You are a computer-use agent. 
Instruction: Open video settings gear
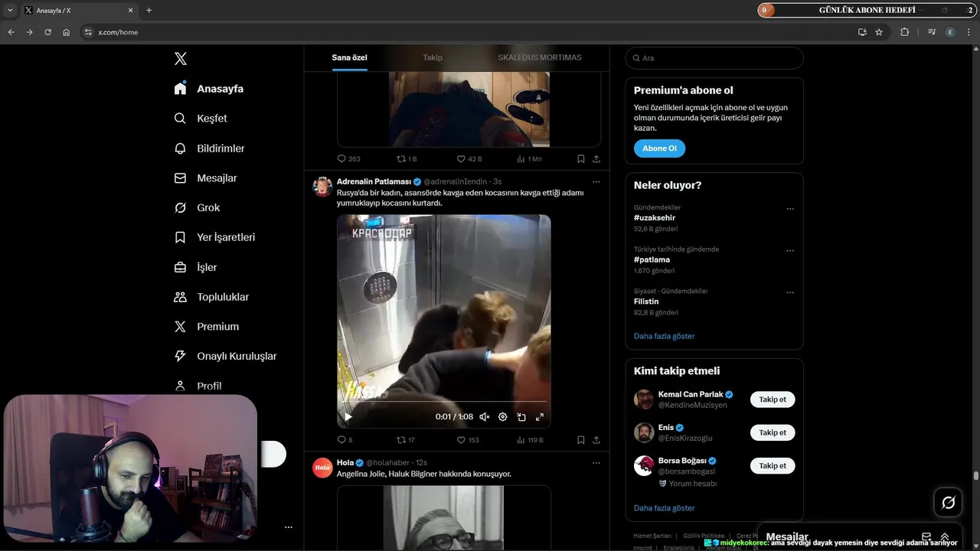503,417
